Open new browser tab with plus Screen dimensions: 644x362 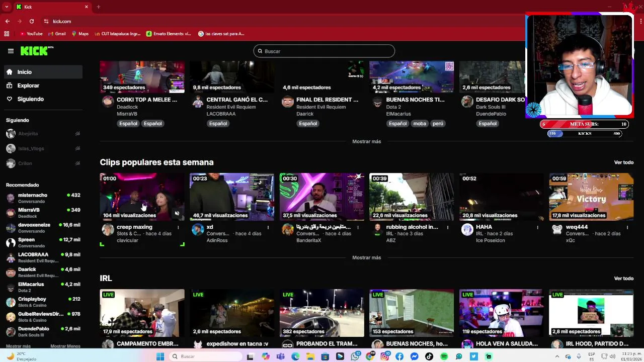coord(99,7)
